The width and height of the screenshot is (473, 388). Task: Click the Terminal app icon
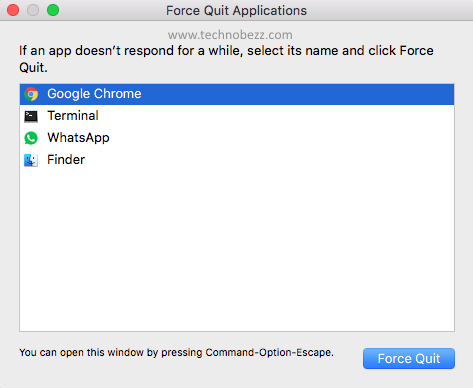(x=31, y=116)
